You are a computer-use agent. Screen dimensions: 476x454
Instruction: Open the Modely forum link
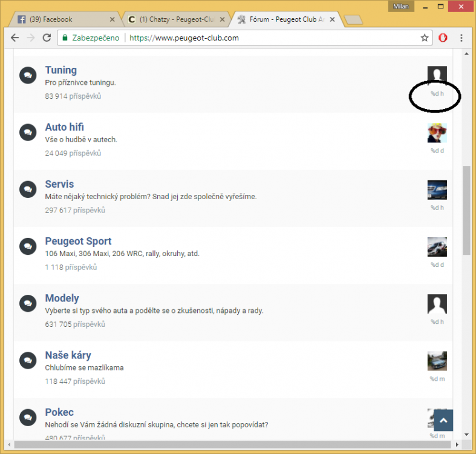pyautogui.click(x=62, y=298)
